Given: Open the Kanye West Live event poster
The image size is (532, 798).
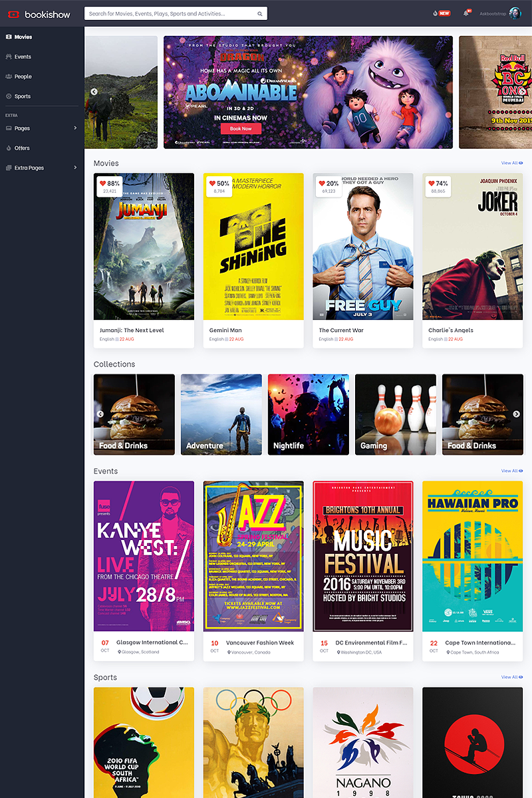Looking at the screenshot, I should pyautogui.click(x=144, y=556).
